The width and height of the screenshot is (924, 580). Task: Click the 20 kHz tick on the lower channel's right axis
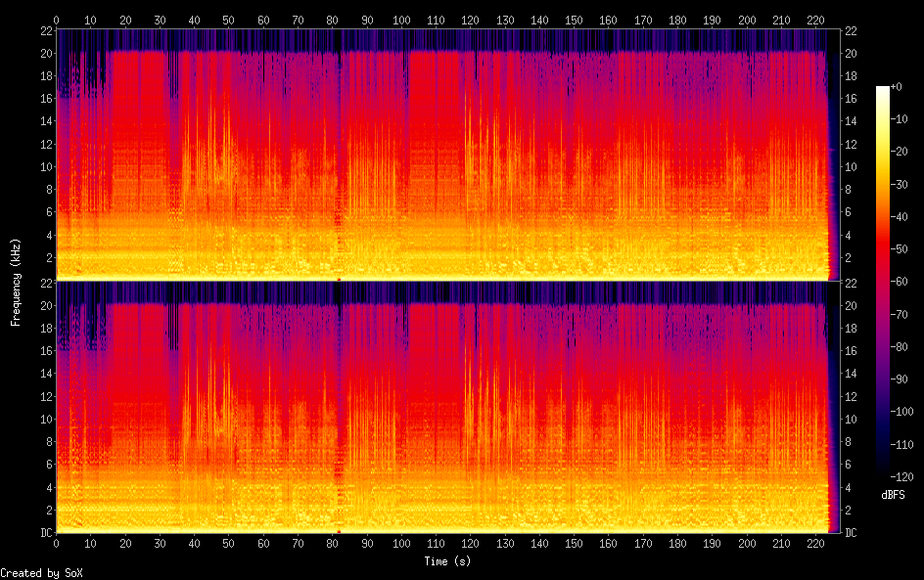853,305
